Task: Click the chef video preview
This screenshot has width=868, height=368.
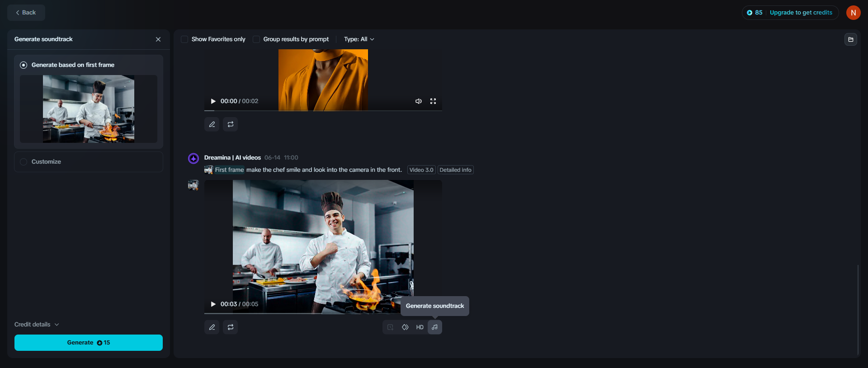Action: coord(323,246)
